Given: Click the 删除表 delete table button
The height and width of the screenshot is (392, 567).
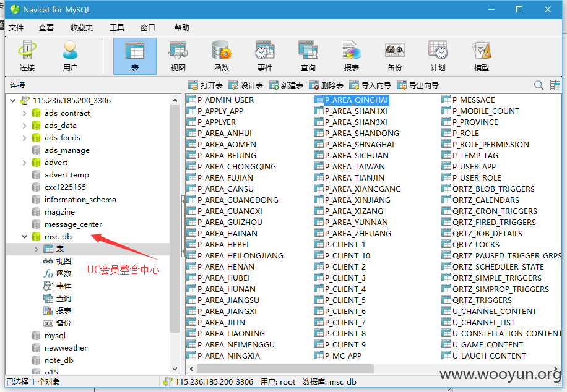Looking at the screenshot, I should click(326, 85).
